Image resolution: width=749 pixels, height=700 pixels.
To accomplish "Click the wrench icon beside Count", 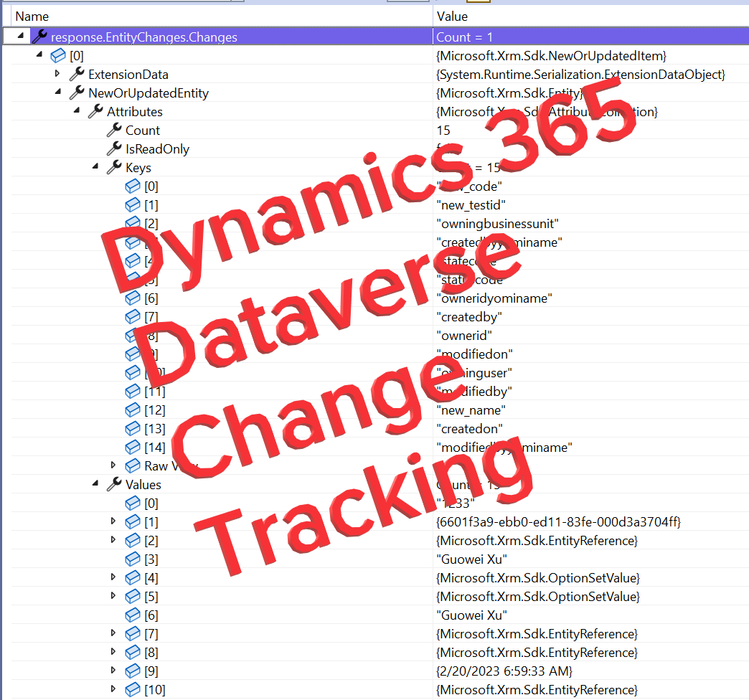I will [114, 130].
